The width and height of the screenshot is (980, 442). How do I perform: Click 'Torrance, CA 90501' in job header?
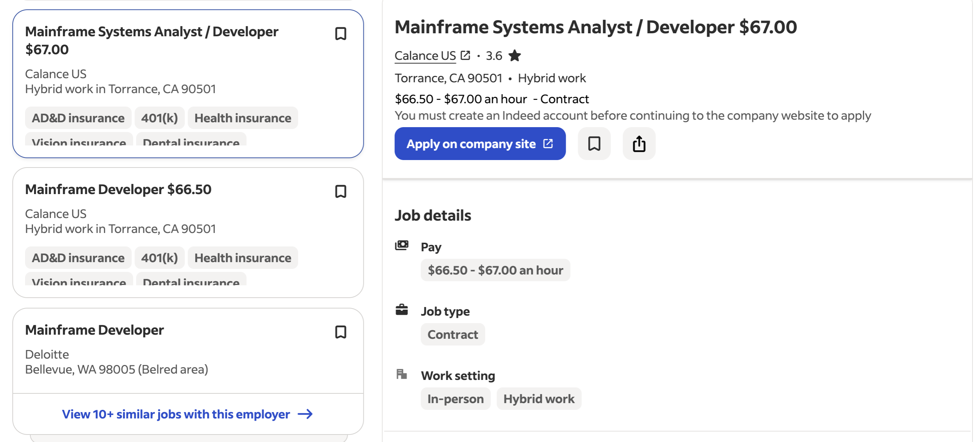[449, 78]
